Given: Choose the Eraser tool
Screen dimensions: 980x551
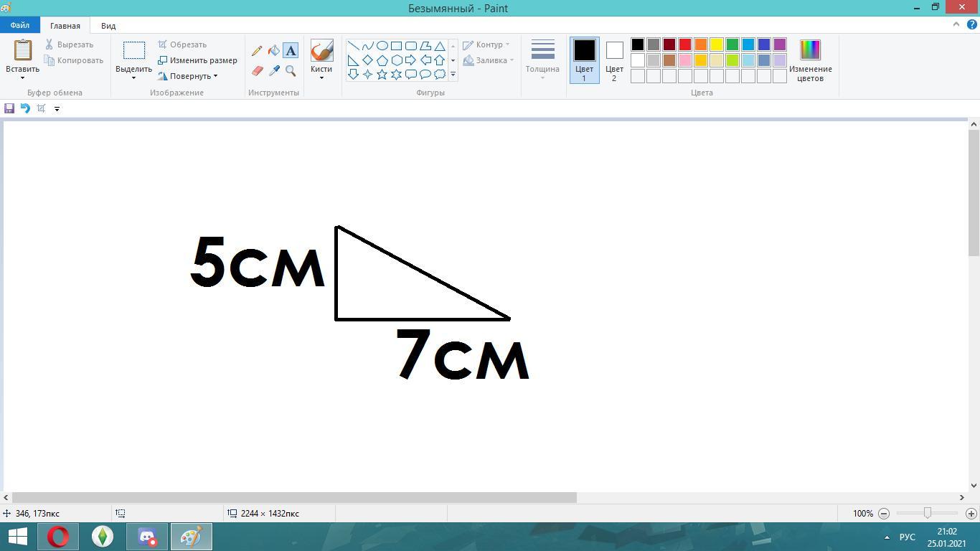Looking at the screenshot, I should [x=257, y=71].
